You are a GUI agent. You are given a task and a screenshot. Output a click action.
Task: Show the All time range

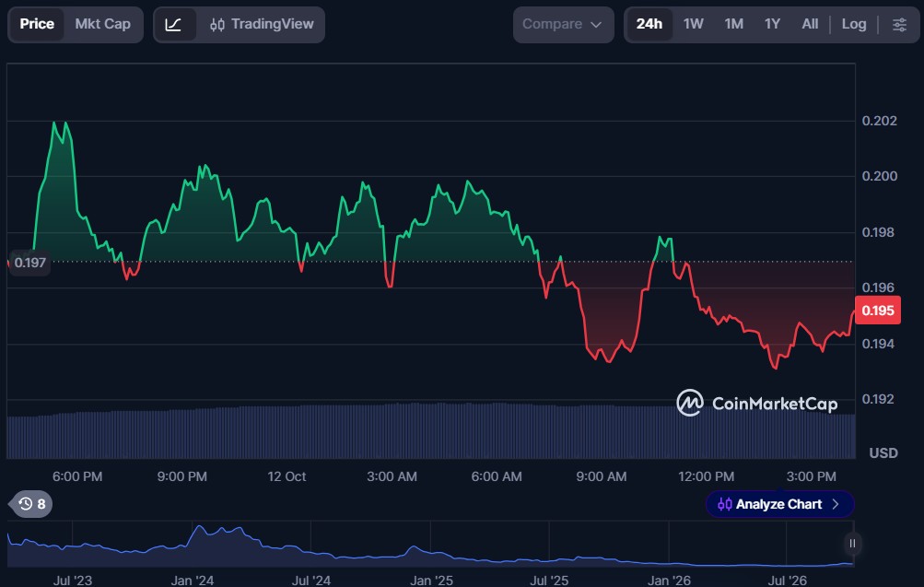coord(810,24)
